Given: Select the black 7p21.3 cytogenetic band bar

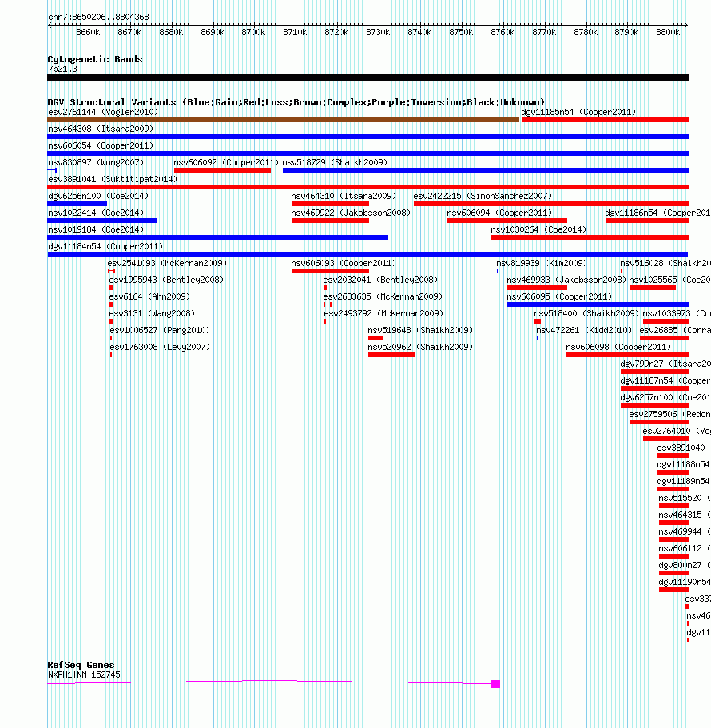Looking at the screenshot, I should pos(367,78).
